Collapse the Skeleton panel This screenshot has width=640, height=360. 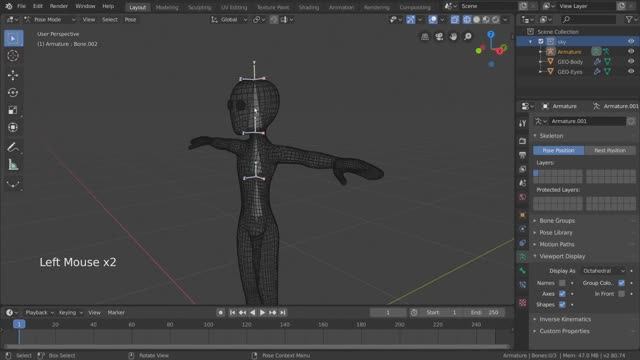tap(551, 136)
